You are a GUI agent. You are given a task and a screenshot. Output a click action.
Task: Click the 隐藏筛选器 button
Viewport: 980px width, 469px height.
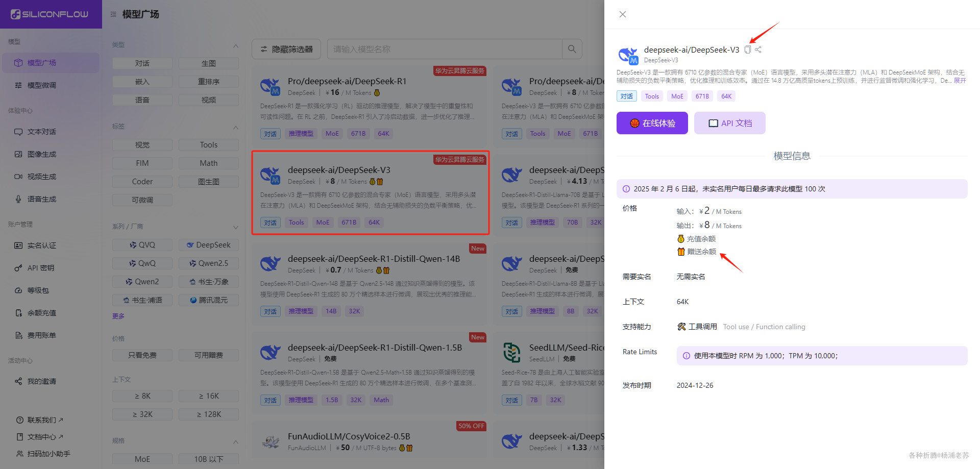pyautogui.click(x=286, y=49)
